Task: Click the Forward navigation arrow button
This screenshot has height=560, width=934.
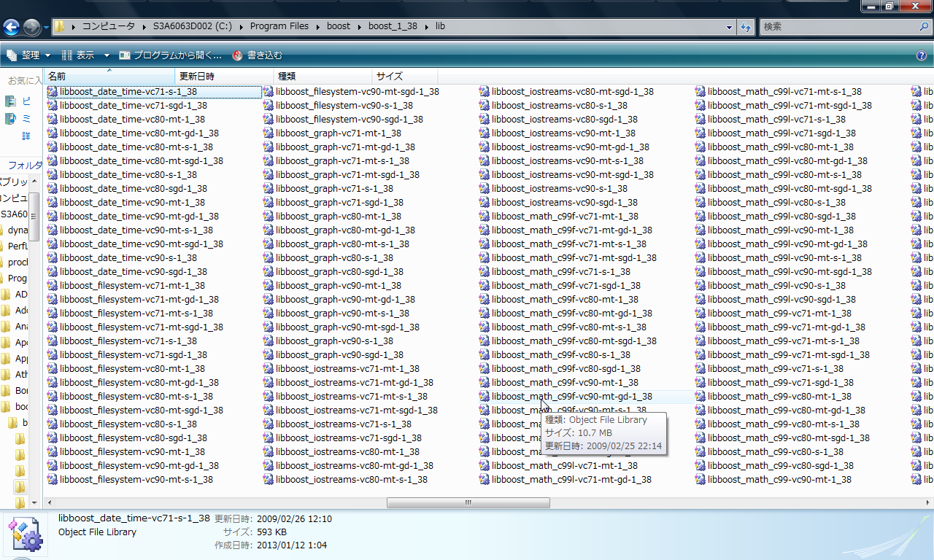Action: pos(32,28)
